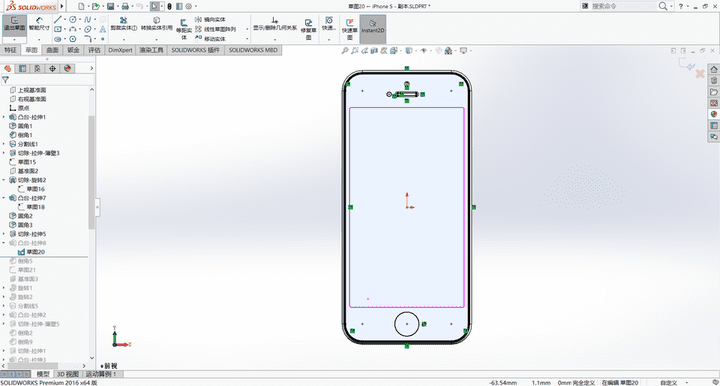The width and height of the screenshot is (720, 386).
Task: Expand the SOLIDWORKS menu arrow
Action: (x=62, y=6)
